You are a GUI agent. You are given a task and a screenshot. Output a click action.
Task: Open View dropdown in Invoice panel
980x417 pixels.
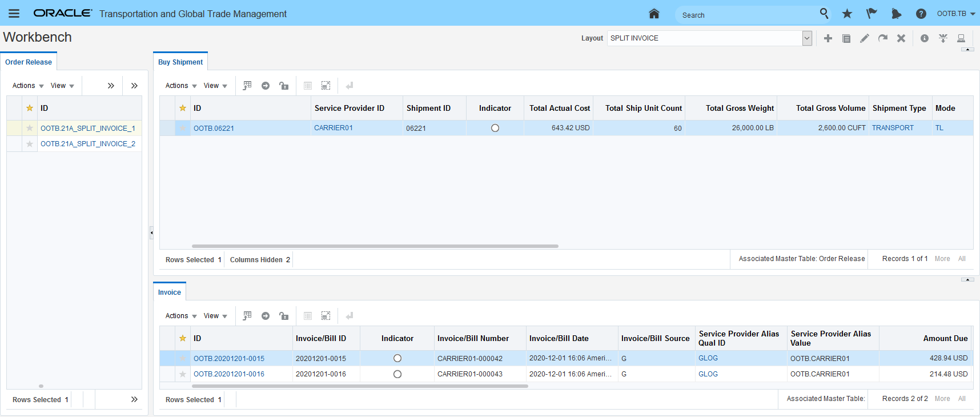[215, 316]
